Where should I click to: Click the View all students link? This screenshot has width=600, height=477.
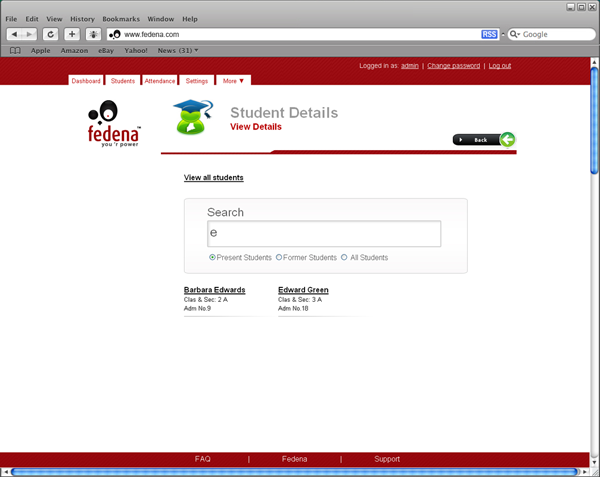[x=214, y=177]
